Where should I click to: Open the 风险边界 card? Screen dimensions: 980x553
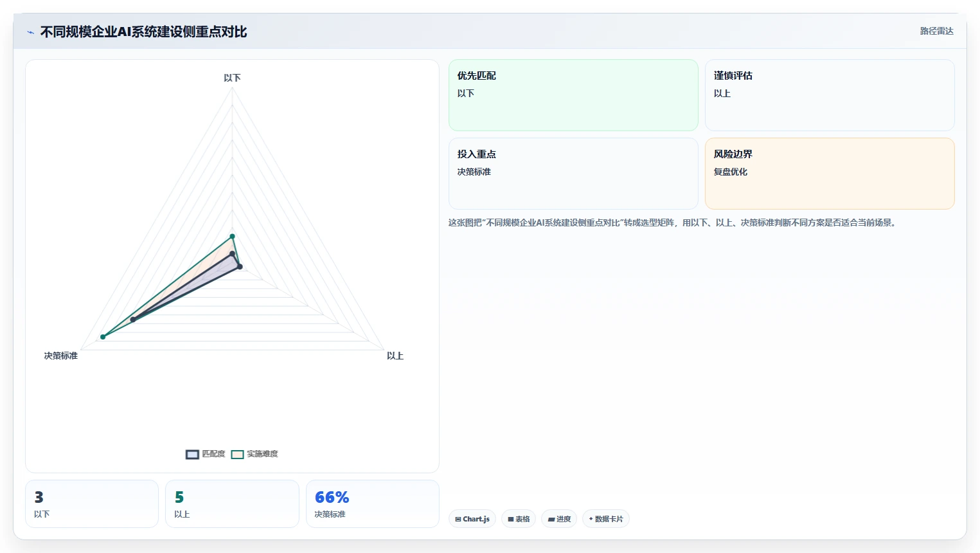830,174
